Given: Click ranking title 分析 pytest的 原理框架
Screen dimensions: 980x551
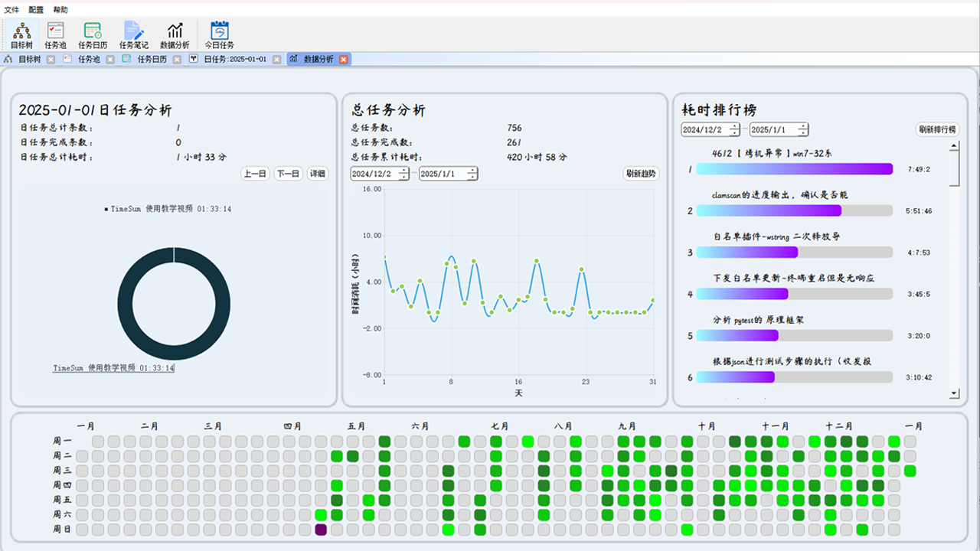Looking at the screenshot, I should [758, 320].
